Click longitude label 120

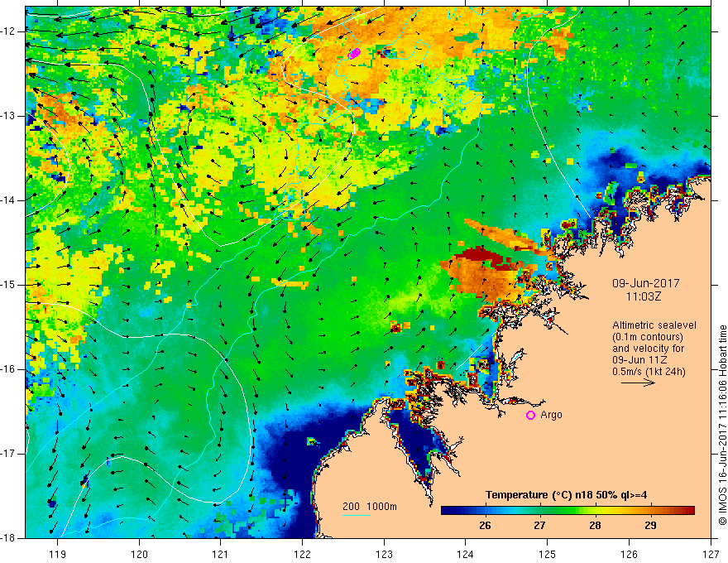(x=139, y=554)
